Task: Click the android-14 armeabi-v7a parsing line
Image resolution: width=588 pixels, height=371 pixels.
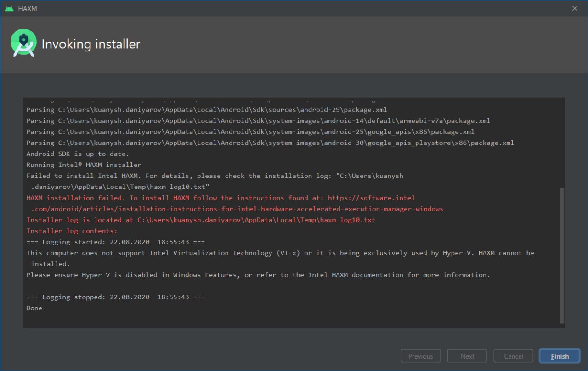Action: coord(258,121)
